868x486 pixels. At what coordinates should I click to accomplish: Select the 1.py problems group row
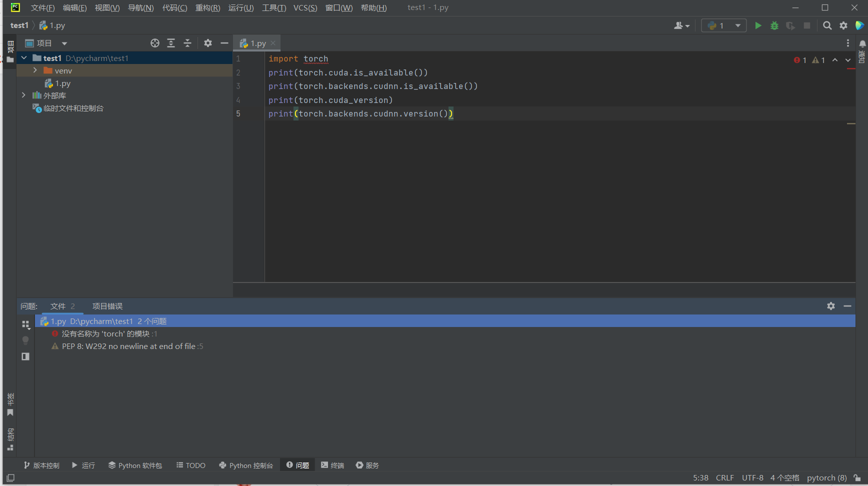[x=445, y=321]
